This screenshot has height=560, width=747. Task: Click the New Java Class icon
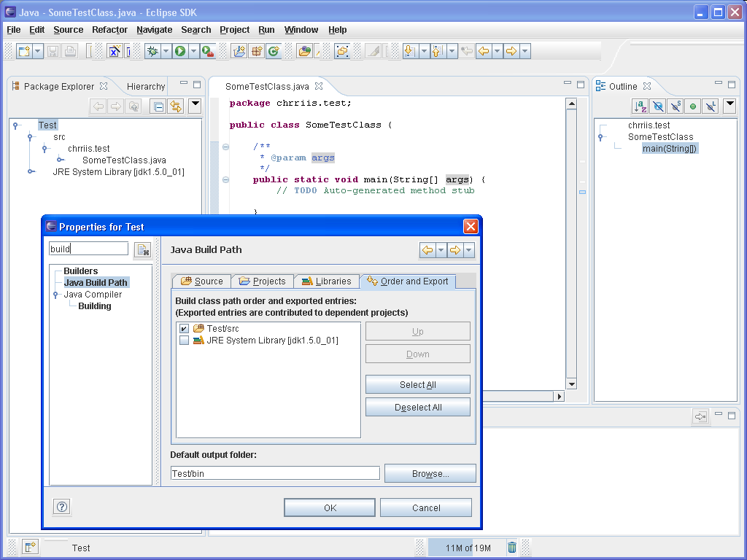tap(274, 51)
